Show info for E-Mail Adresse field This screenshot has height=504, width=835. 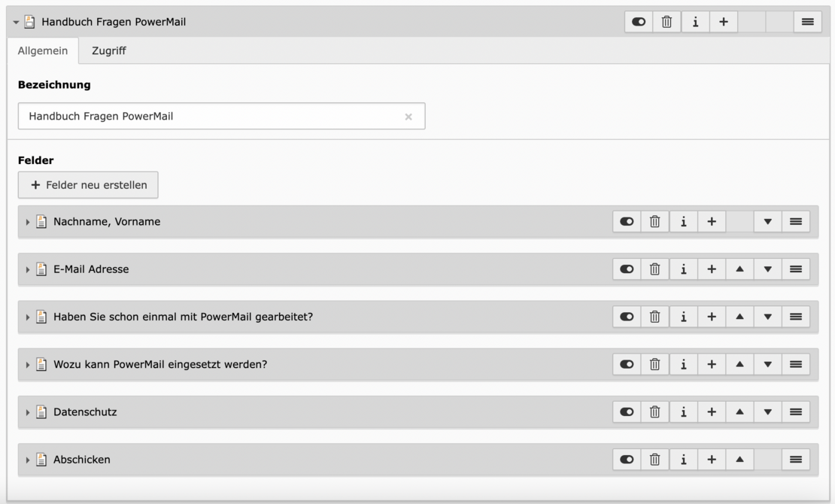pos(683,269)
